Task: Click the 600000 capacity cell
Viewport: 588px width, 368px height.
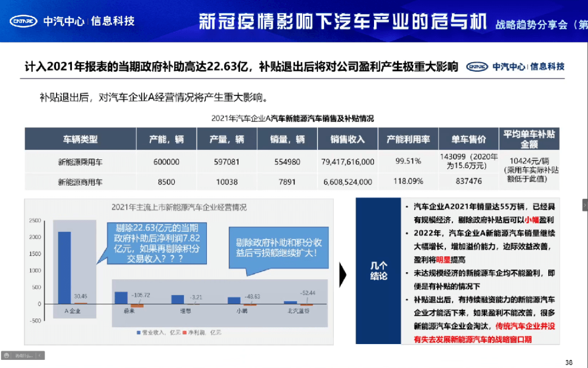Action: pyautogui.click(x=167, y=162)
